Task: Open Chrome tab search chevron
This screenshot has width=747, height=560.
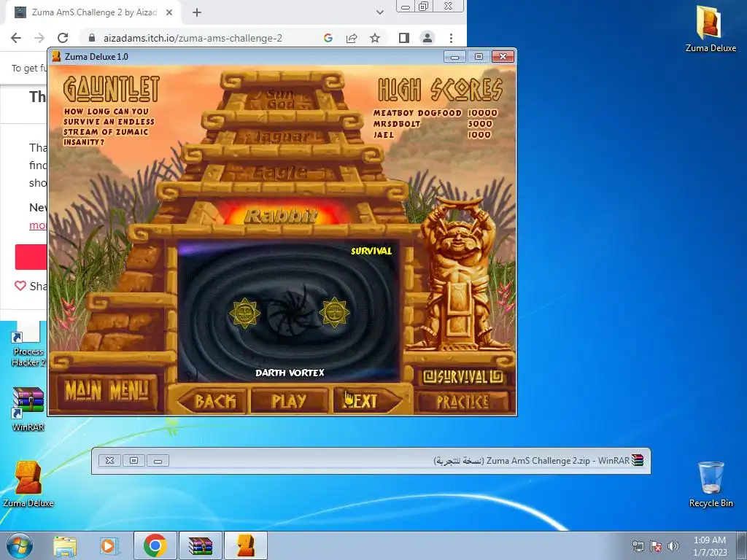Action: tap(379, 12)
